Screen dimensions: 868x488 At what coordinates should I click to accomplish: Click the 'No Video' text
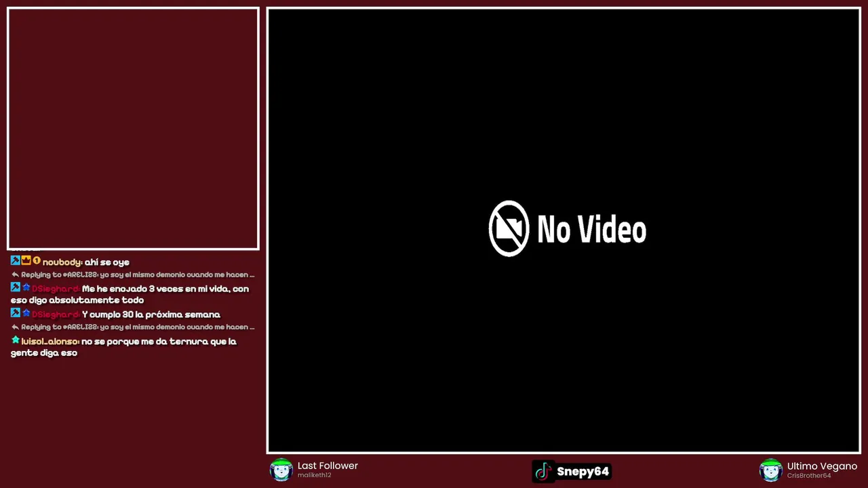click(591, 229)
